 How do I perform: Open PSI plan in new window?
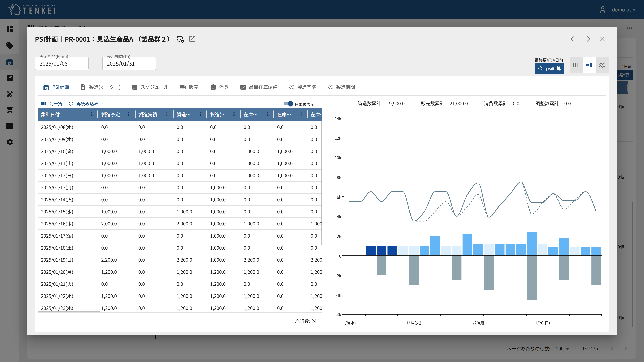192,39
